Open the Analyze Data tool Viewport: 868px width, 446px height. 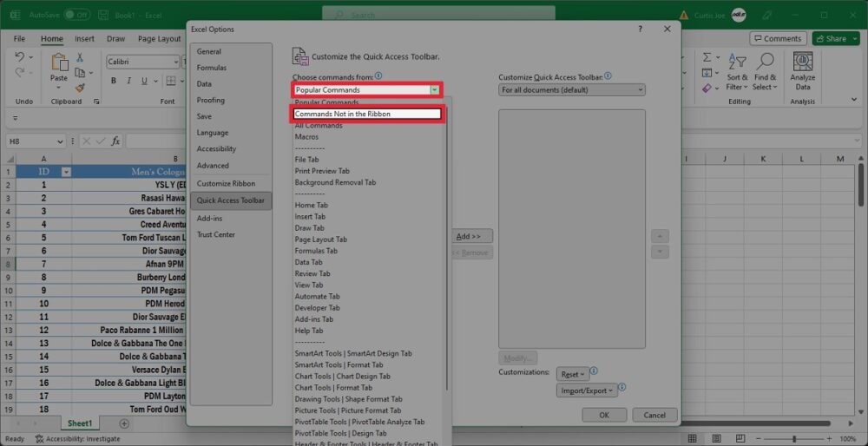click(803, 71)
